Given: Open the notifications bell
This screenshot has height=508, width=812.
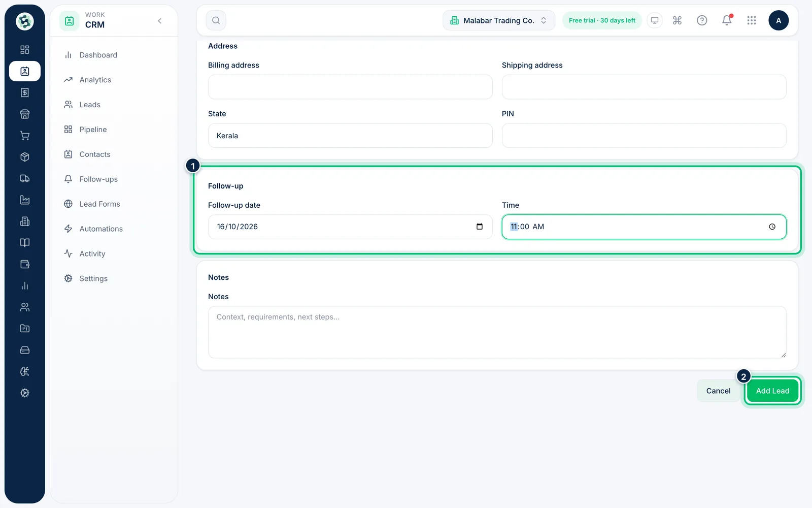Looking at the screenshot, I should (727, 20).
